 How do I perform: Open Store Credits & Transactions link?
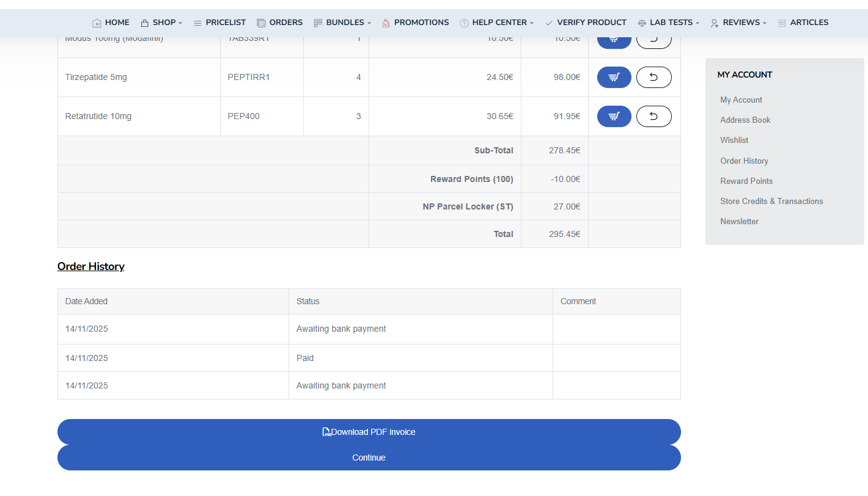771,202
